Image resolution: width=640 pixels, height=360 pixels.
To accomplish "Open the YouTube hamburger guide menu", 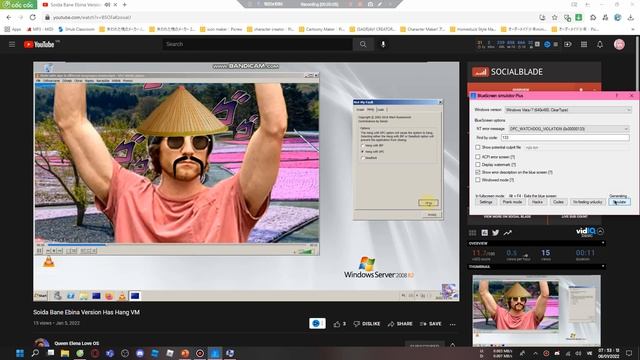I will tap(12, 44).
